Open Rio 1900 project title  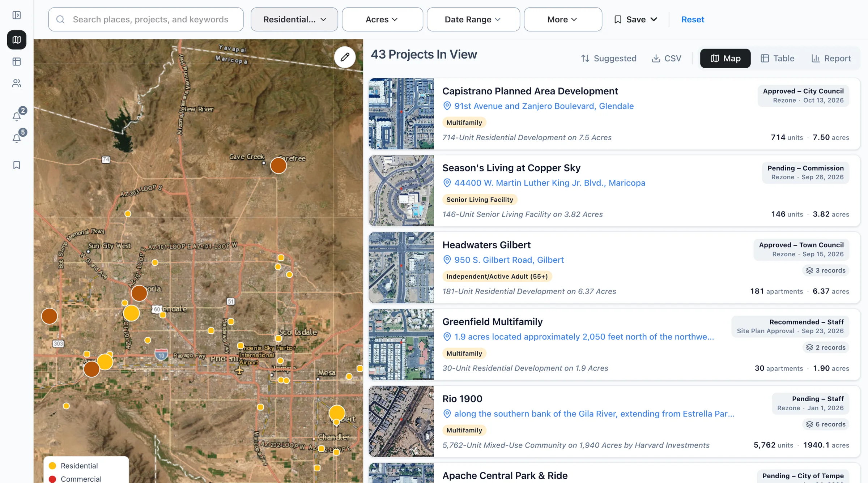[x=462, y=399]
